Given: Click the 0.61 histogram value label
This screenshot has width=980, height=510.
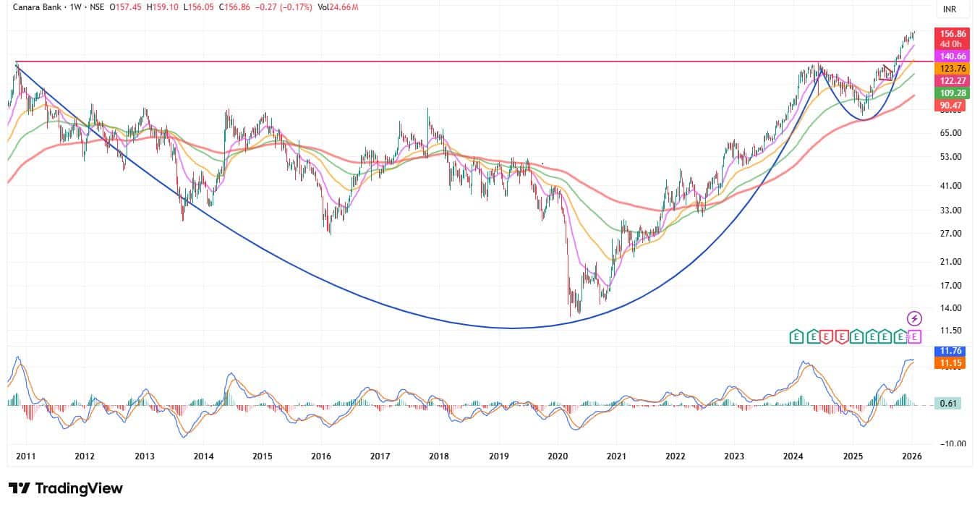Looking at the screenshot, I should point(949,404).
